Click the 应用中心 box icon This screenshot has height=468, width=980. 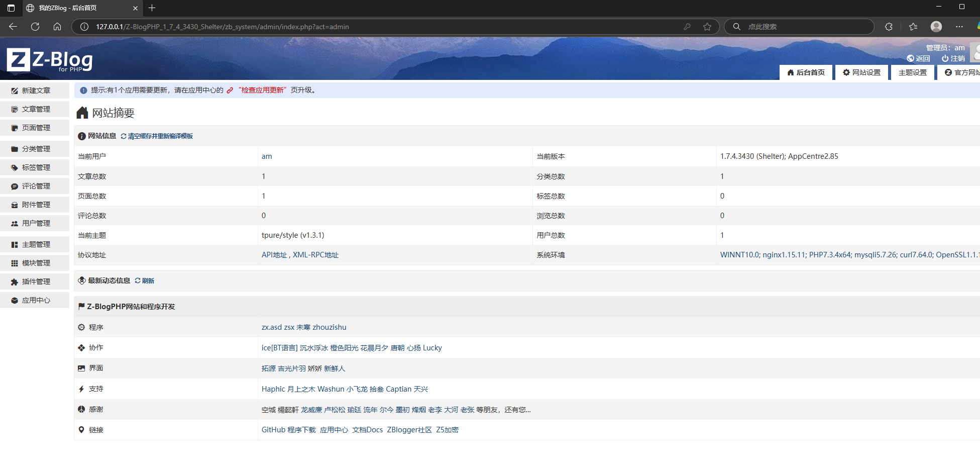click(x=15, y=301)
